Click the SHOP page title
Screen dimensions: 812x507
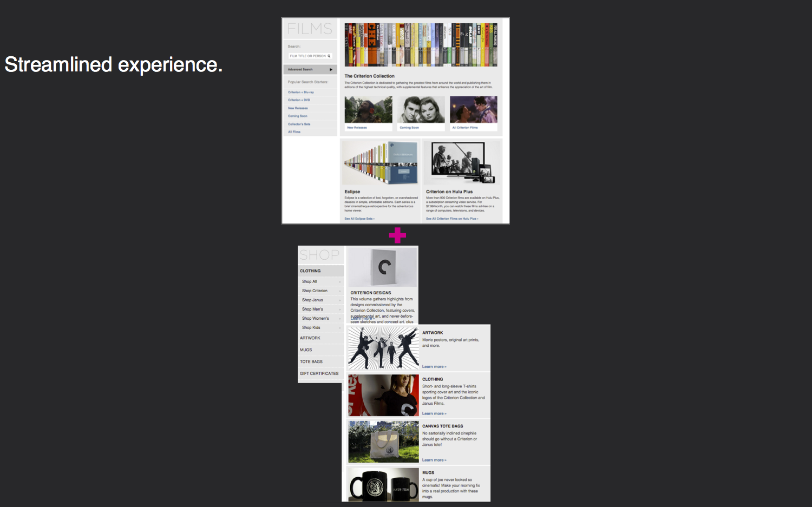pyautogui.click(x=319, y=255)
